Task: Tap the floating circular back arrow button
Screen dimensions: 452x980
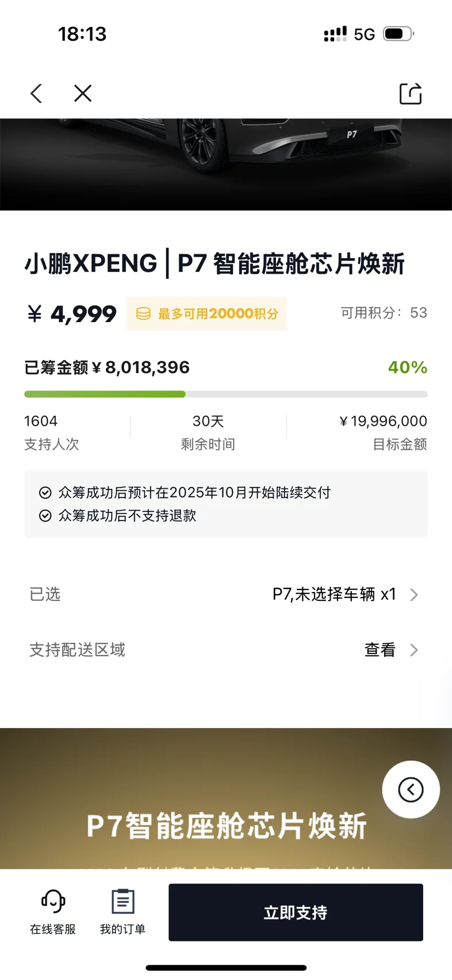Action: pos(411,789)
